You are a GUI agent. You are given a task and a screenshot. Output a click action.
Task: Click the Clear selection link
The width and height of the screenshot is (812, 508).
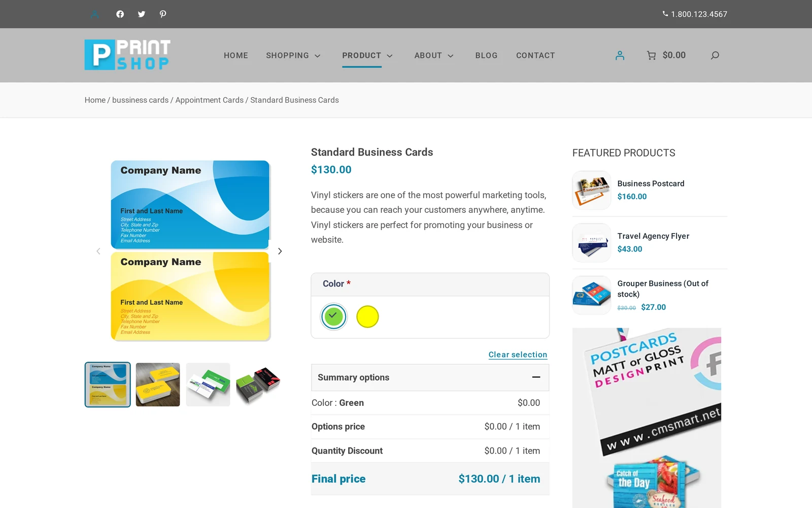[x=518, y=355]
